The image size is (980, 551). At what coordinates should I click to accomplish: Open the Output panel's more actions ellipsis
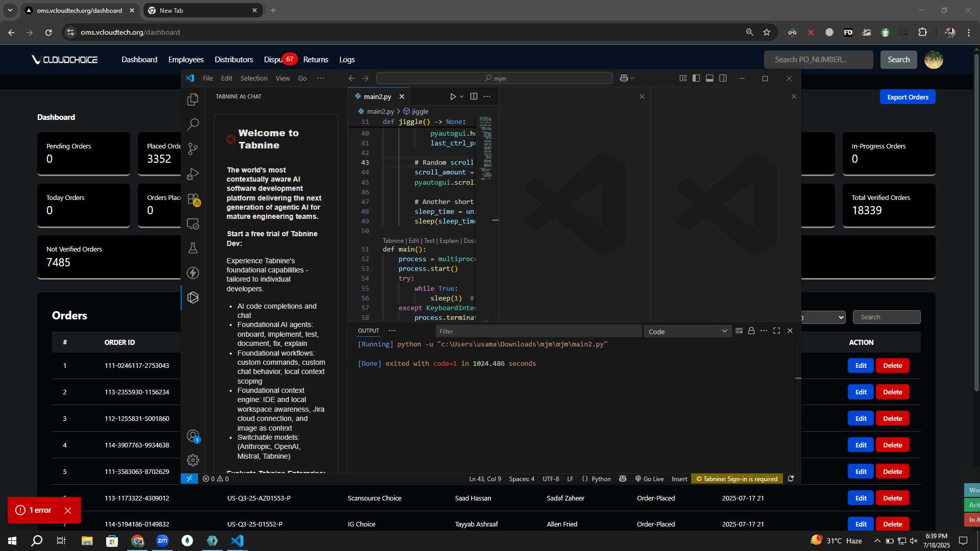[764, 331]
